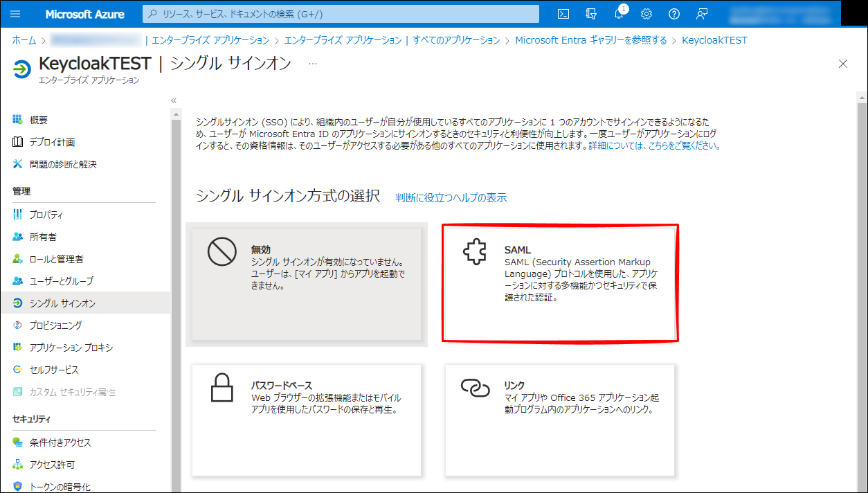Viewport: 868px width, 493px height.
Task: Open プロビジョニング in the sidebar
Action: [x=55, y=325]
